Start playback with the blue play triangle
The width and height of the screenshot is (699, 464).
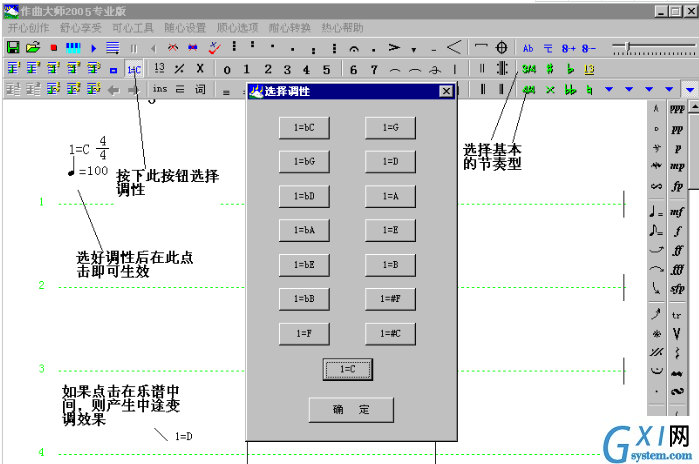(x=94, y=48)
